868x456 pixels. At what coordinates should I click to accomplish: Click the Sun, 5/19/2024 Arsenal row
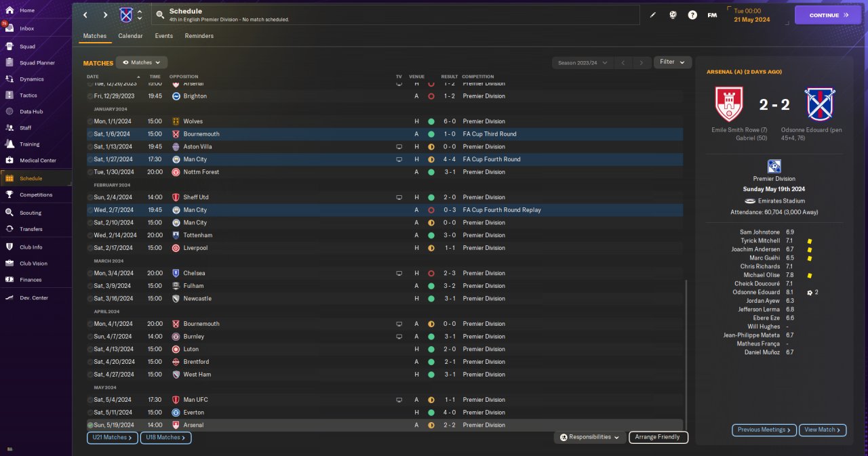(x=384, y=425)
